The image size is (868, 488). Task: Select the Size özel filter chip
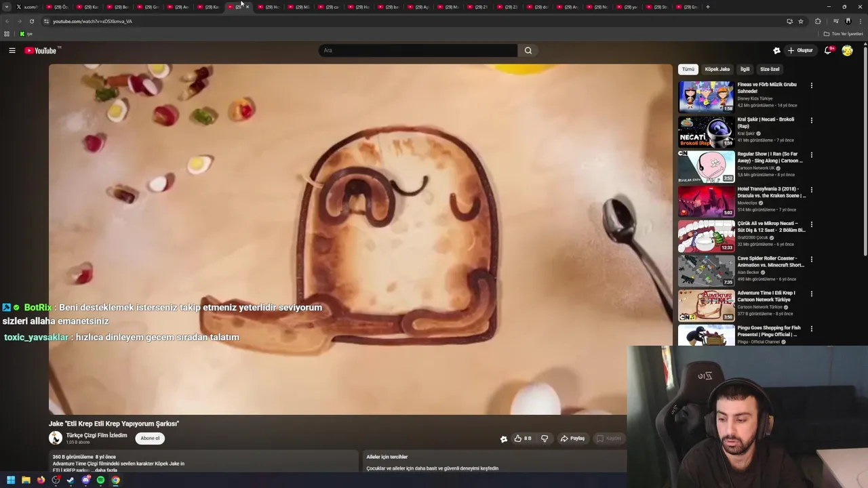point(770,69)
